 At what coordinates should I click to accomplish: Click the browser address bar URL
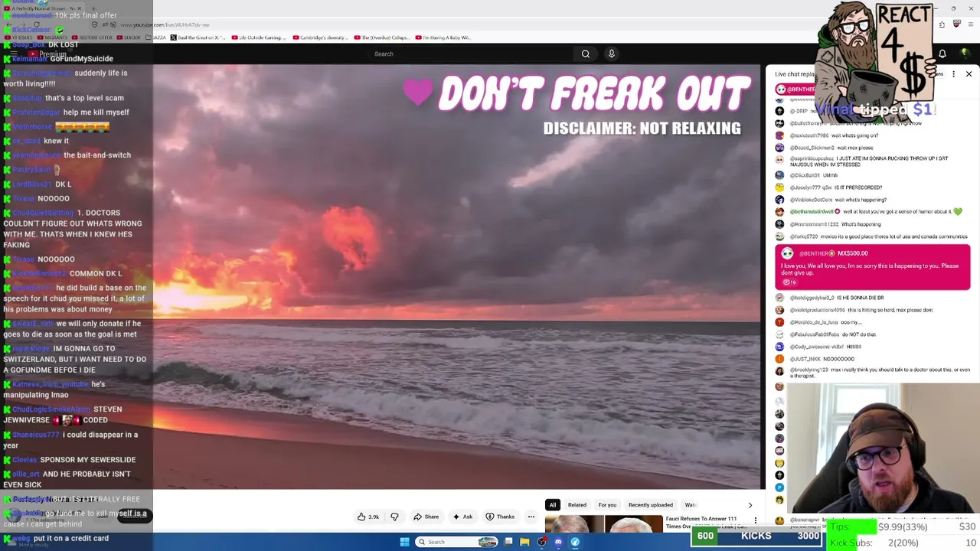165,24
